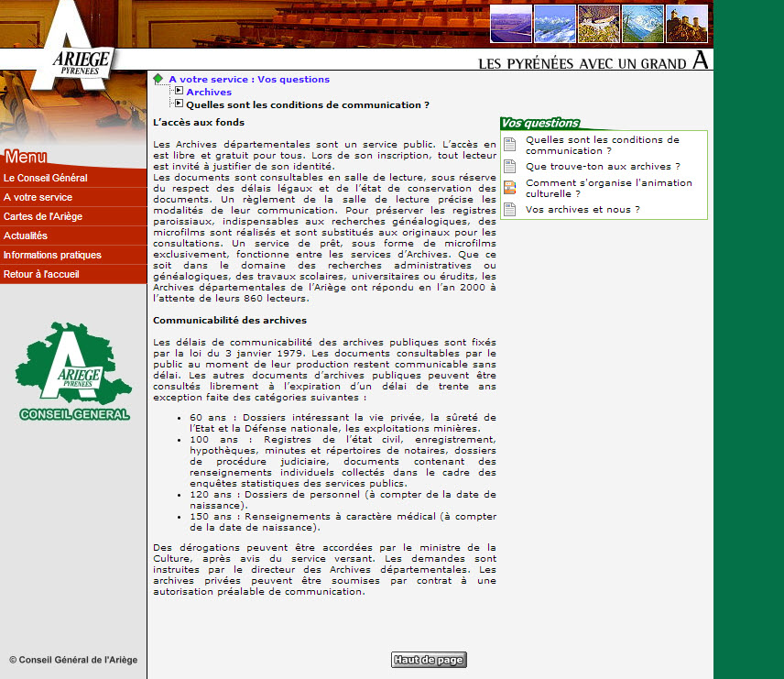Click document icon next to Vos archives et nous
Viewport: 784px width, 679px height.
point(509,209)
